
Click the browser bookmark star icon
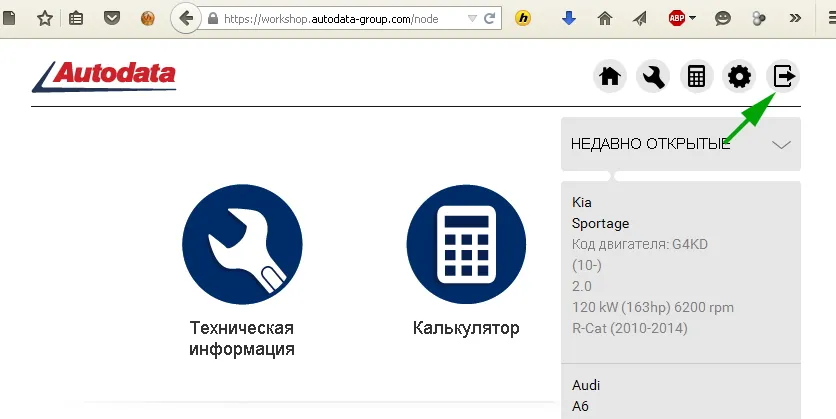[x=45, y=19]
